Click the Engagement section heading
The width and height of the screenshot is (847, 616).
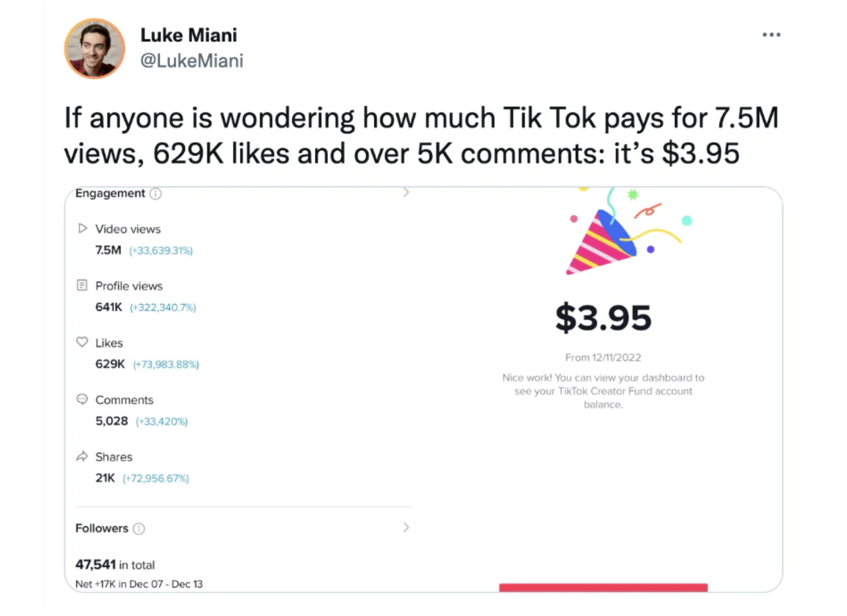pyautogui.click(x=110, y=193)
